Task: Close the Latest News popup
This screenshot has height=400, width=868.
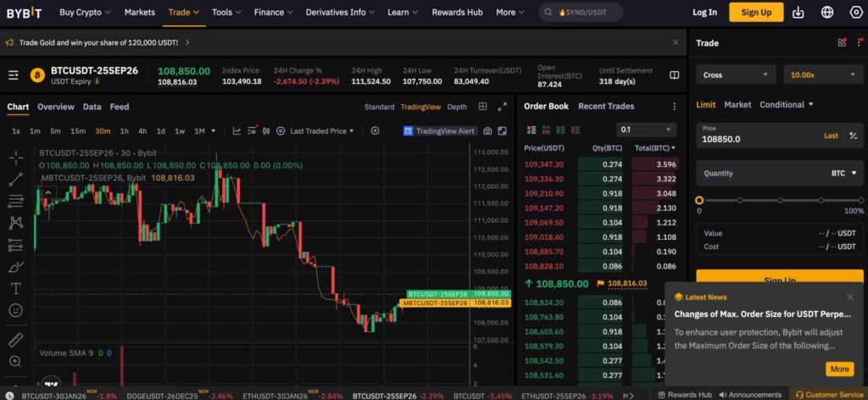Action: pyautogui.click(x=850, y=297)
